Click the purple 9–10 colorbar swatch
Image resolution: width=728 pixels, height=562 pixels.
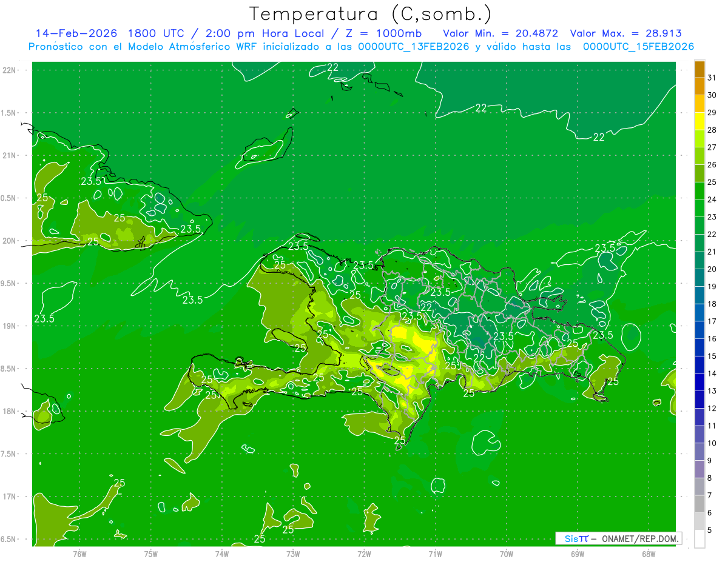tap(699, 452)
